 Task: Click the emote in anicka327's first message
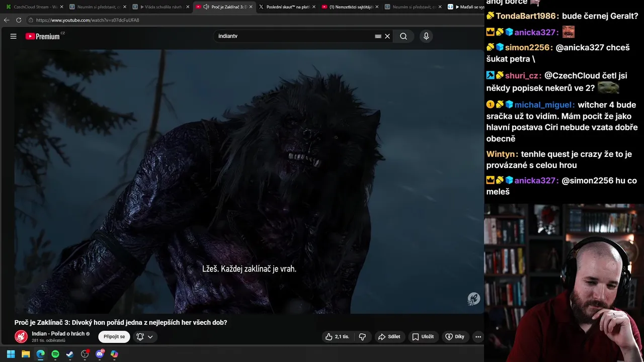[x=569, y=32]
